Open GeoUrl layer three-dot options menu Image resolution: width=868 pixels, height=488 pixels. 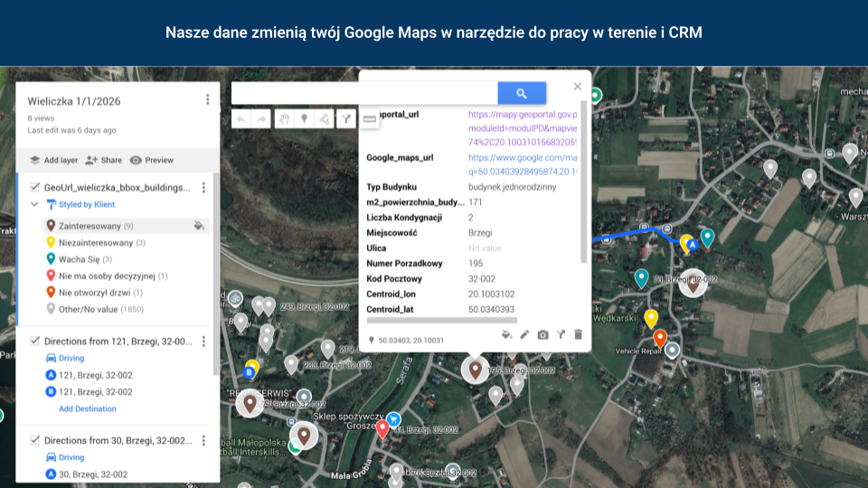pyautogui.click(x=203, y=188)
